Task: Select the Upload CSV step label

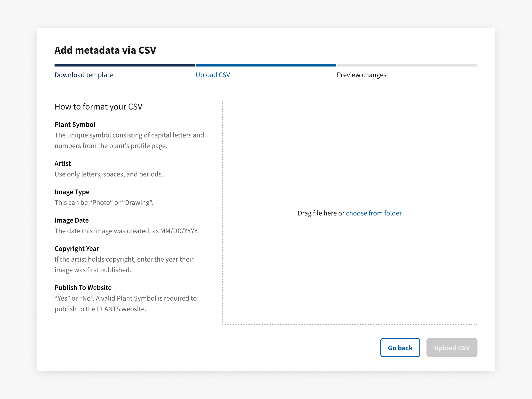Action: point(213,75)
